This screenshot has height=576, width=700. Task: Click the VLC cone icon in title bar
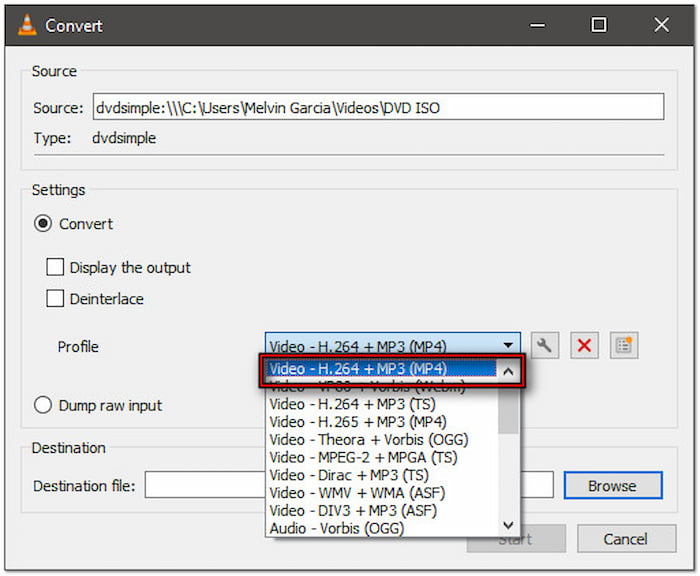pos(24,24)
